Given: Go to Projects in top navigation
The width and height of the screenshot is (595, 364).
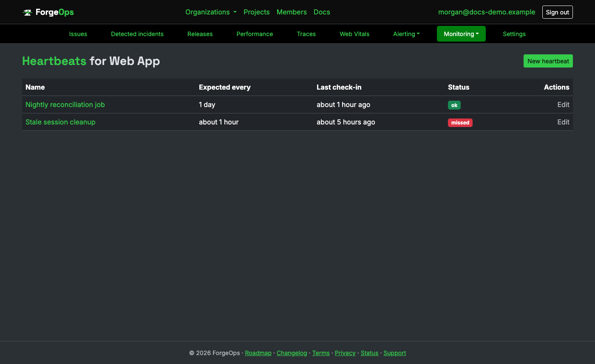Looking at the screenshot, I should pos(257,12).
